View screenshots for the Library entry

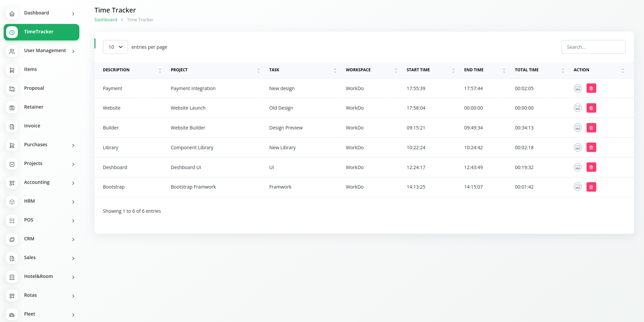tap(577, 147)
